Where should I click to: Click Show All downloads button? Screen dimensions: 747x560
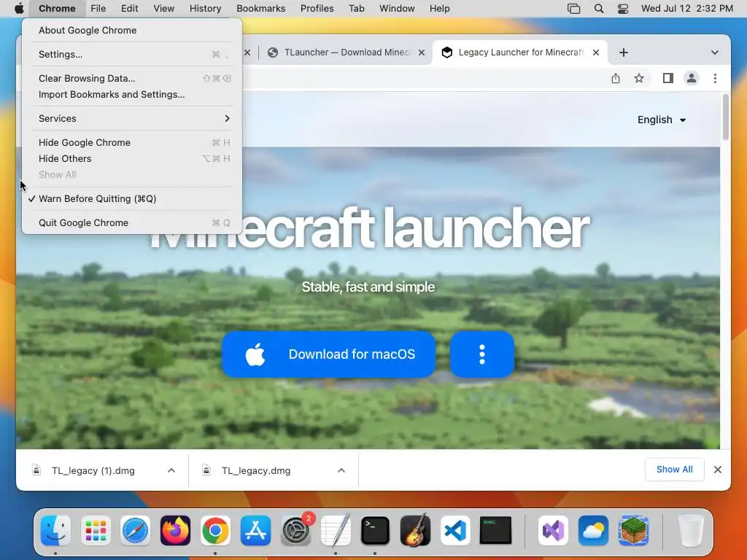[x=674, y=470]
